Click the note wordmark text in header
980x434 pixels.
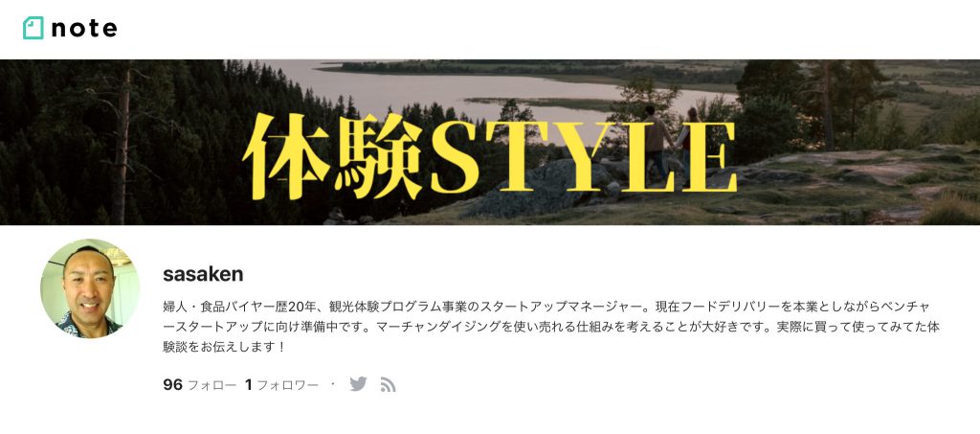[x=84, y=28]
